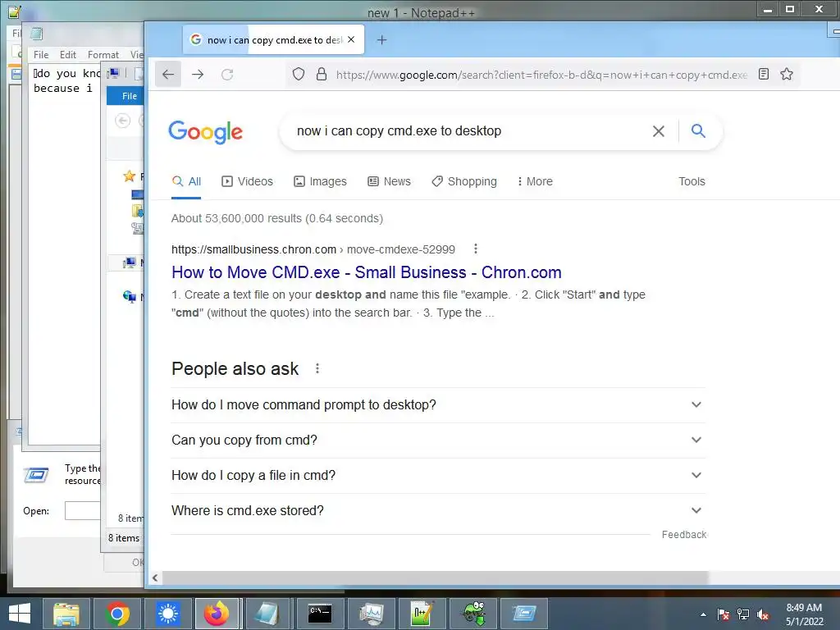This screenshot has height=630, width=840.
Task: Go back using Firefox back arrow
Action: pos(168,75)
